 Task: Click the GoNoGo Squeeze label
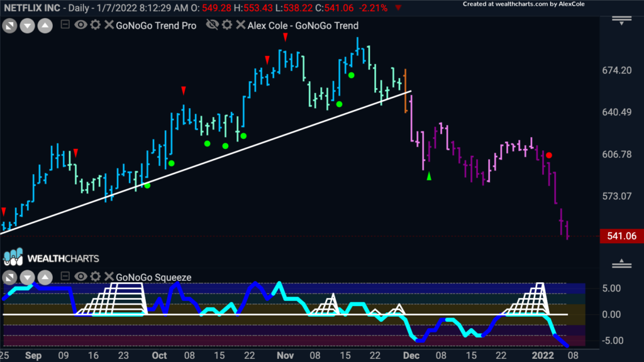(x=153, y=277)
